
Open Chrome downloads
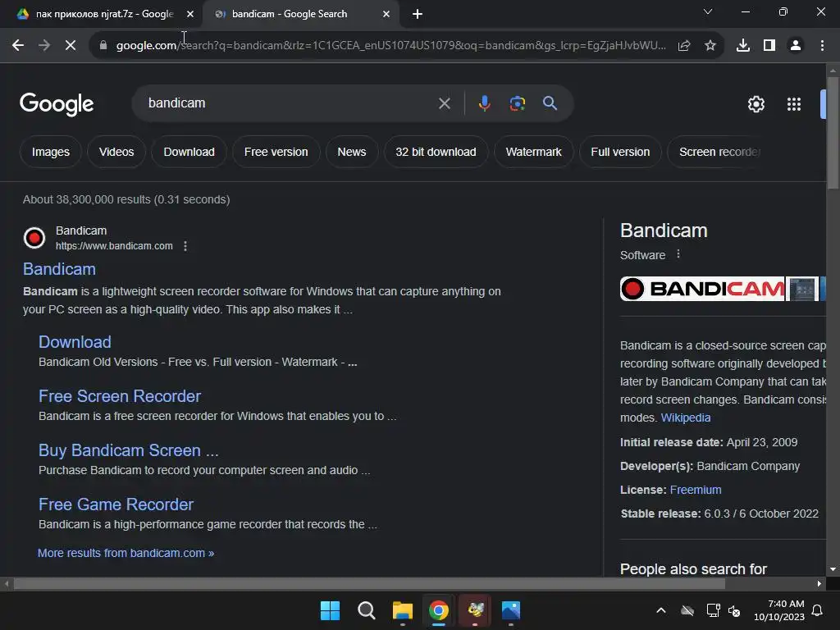743,46
